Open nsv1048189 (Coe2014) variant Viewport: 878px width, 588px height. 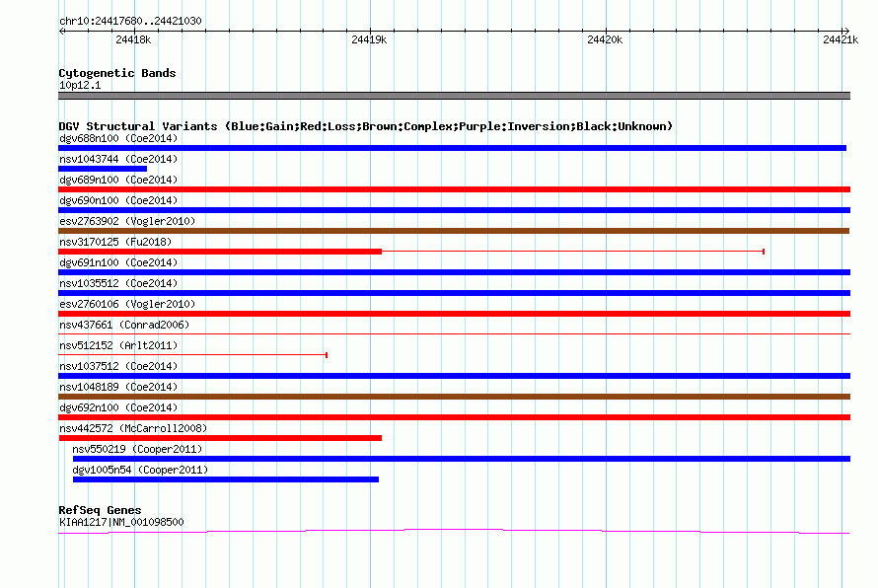(x=118, y=387)
